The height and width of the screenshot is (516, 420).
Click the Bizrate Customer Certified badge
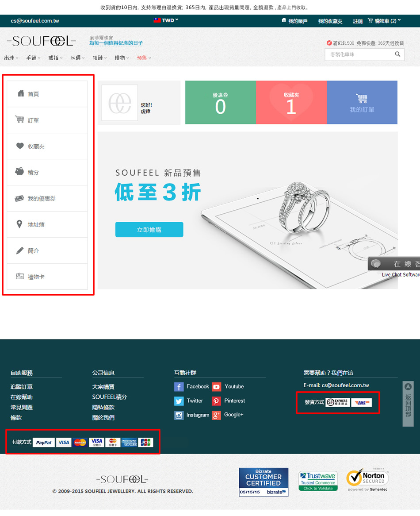[263, 482]
